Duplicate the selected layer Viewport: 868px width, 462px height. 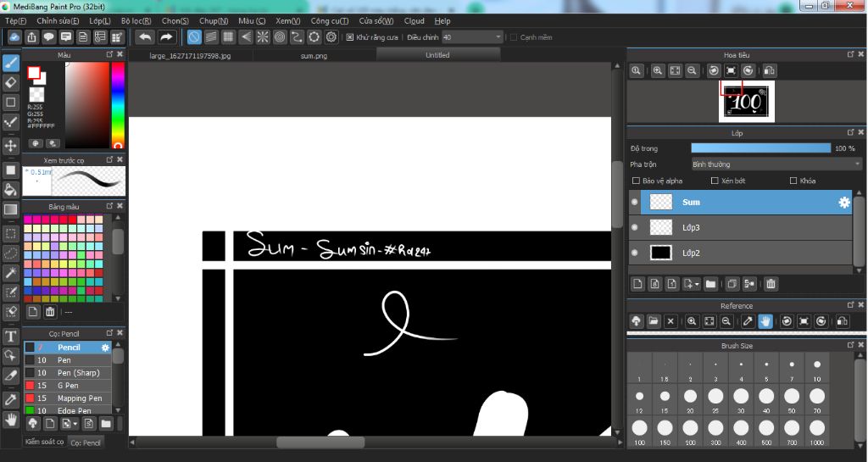click(732, 284)
